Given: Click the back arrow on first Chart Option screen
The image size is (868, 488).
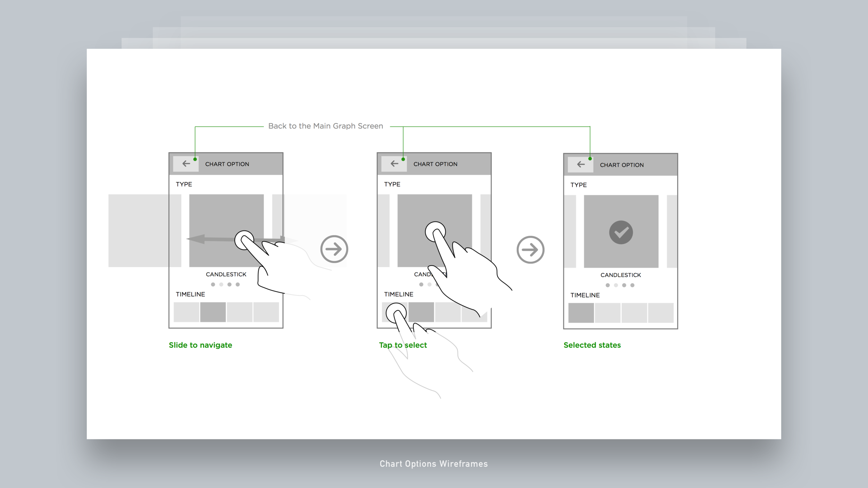Looking at the screenshot, I should 185,163.
